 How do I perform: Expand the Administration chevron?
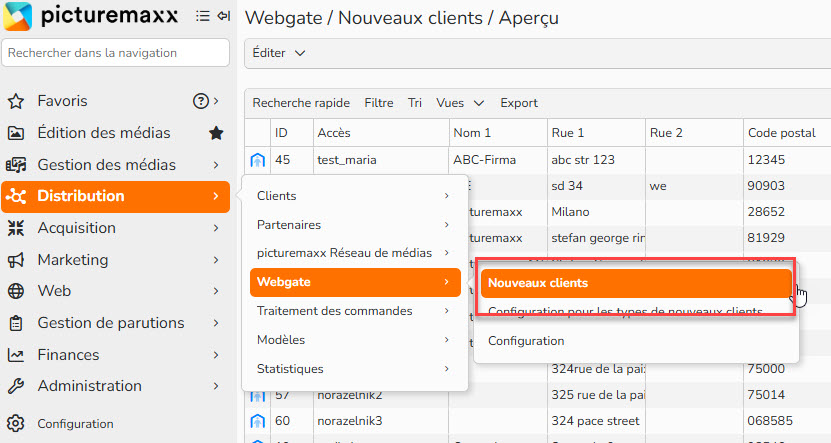tap(216, 386)
